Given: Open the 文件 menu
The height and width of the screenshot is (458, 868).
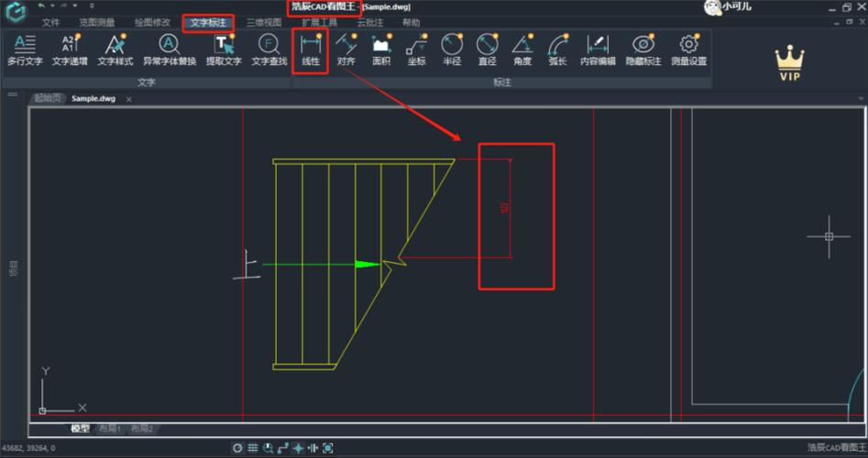Looking at the screenshot, I should [x=50, y=23].
